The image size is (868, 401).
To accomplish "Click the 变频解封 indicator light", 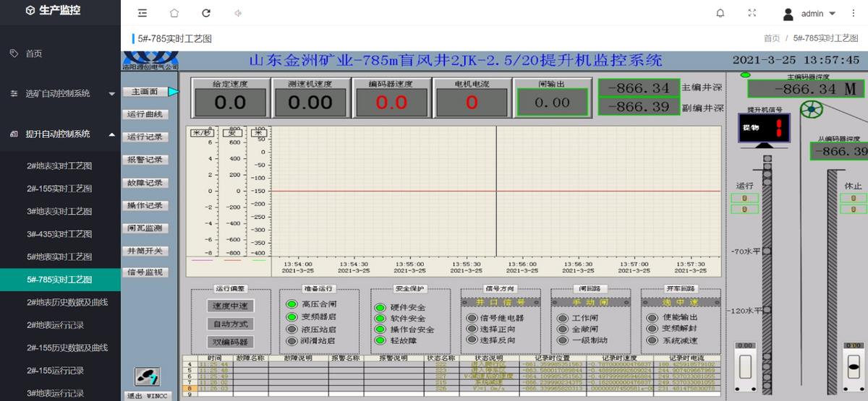I will coord(652,329).
